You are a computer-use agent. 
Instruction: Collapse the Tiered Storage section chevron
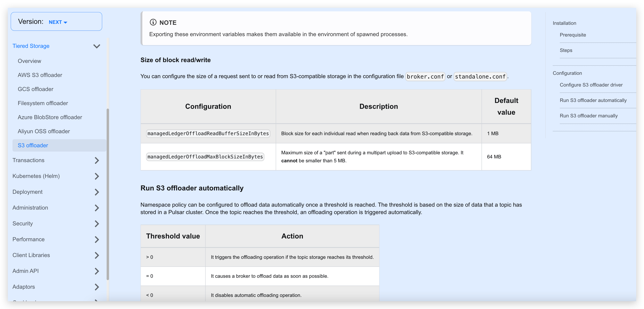point(96,46)
